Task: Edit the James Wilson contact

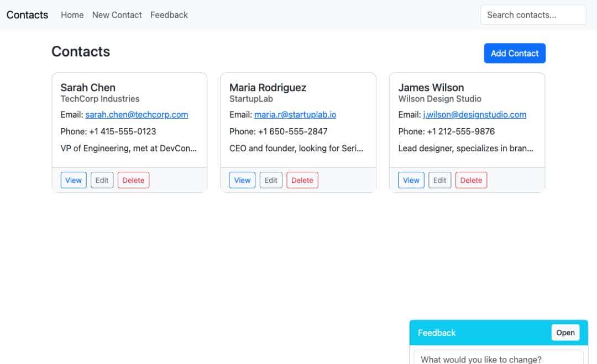Action: click(x=439, y=180)
